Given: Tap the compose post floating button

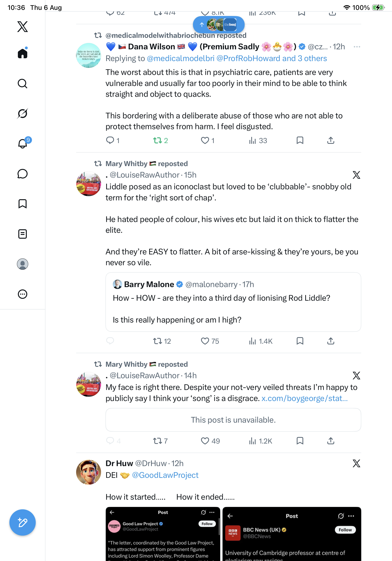Looking at the screenshot, I should pyautogui.click(x=23, y=522).
